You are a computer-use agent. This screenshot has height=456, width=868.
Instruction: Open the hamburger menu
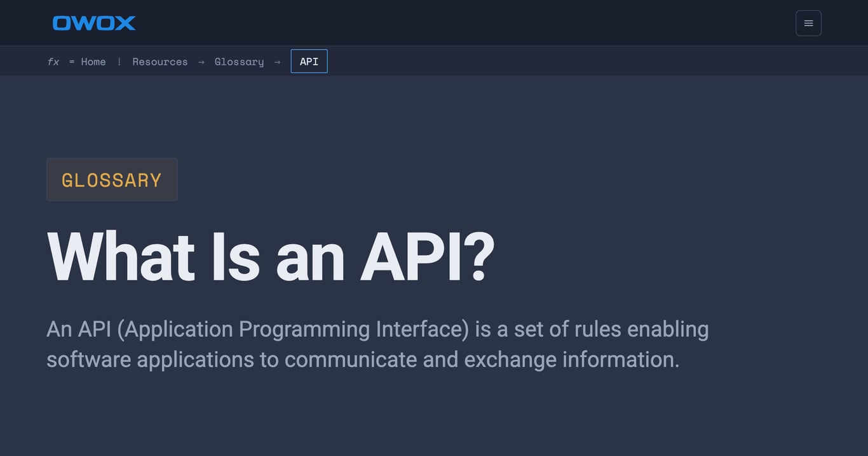808,23
